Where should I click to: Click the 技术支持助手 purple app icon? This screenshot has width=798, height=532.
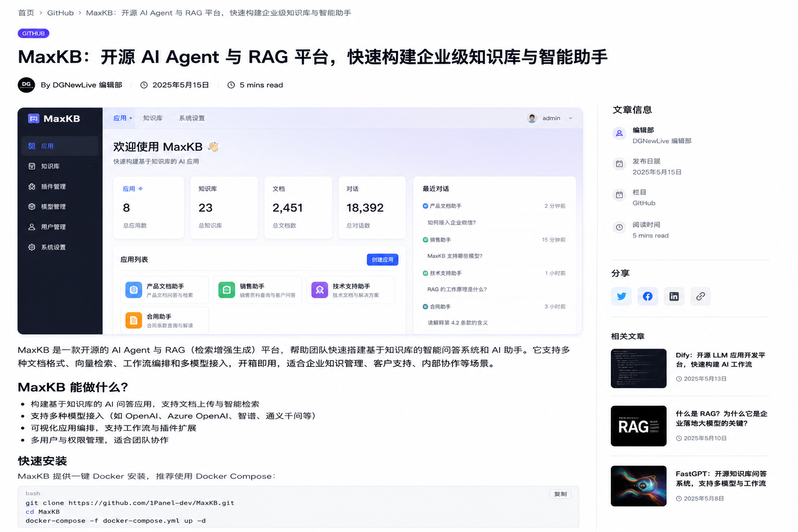point(320,290)
